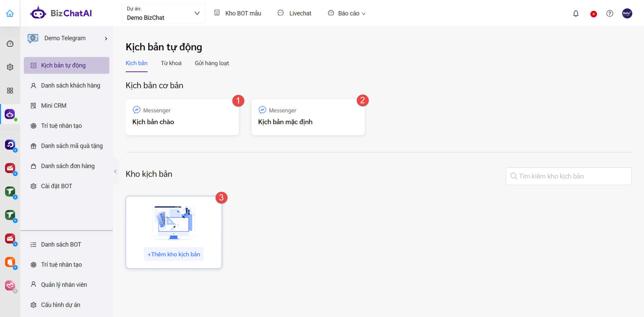Open the pink heart app icon
Screen dimensions: 644x317
[x=10, y=285]
